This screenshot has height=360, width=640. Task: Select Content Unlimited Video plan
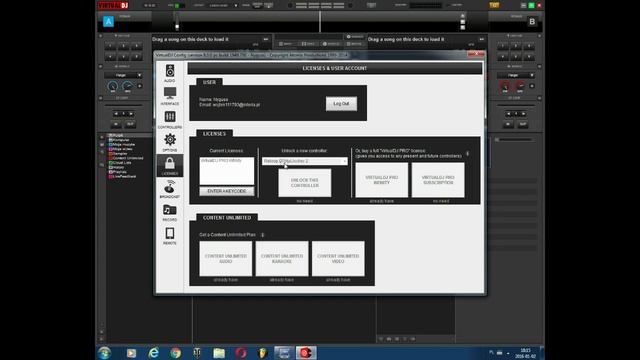click(338, 258)
